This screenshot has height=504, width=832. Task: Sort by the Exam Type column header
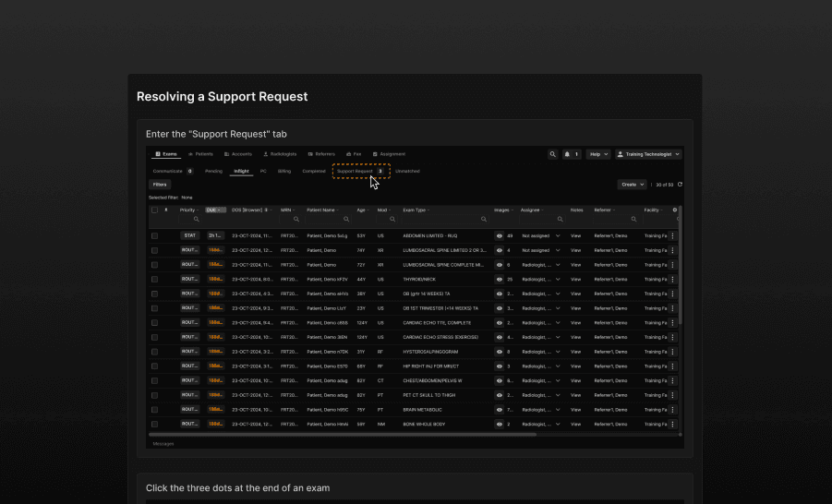415,210
